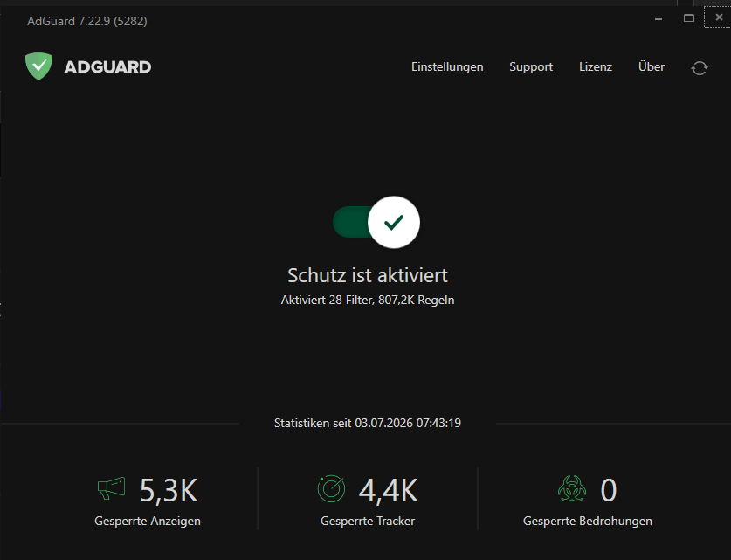The height and width of the screenshot is (560, 731).
Task: Click the Gesperrte Tracker label
Action: click(x=368, y=522)
